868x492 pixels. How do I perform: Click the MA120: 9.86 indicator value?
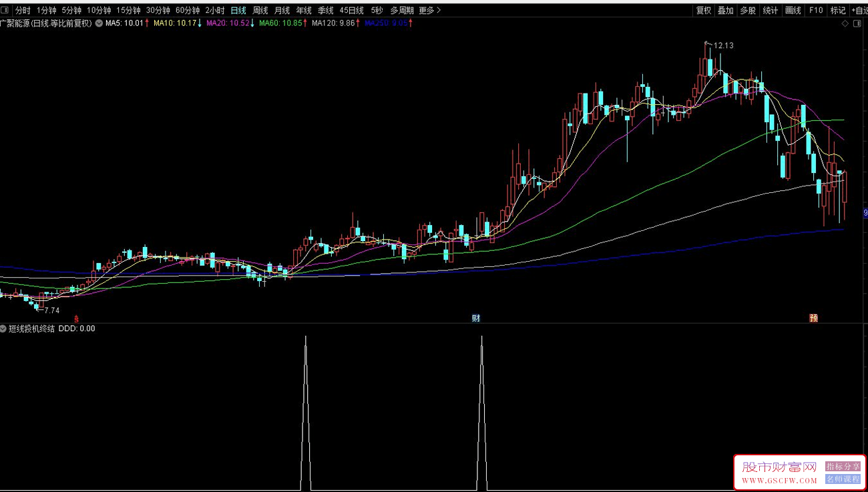333,23
